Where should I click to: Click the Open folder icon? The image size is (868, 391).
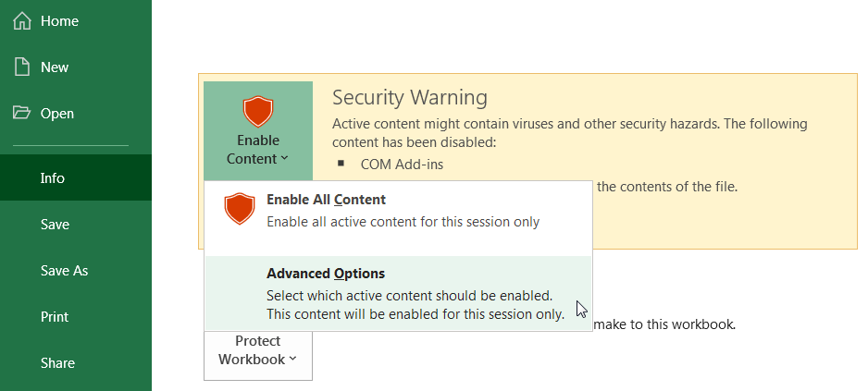(x=22, y=113)
